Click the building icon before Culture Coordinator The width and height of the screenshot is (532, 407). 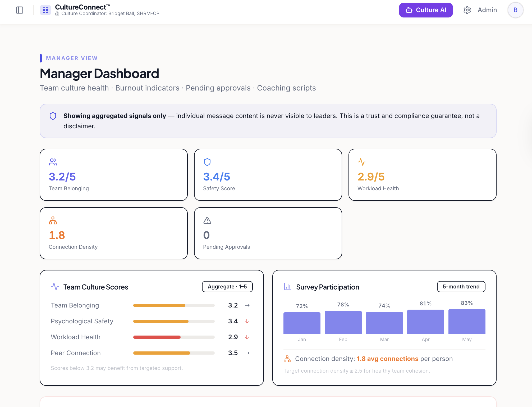(57, 13)
